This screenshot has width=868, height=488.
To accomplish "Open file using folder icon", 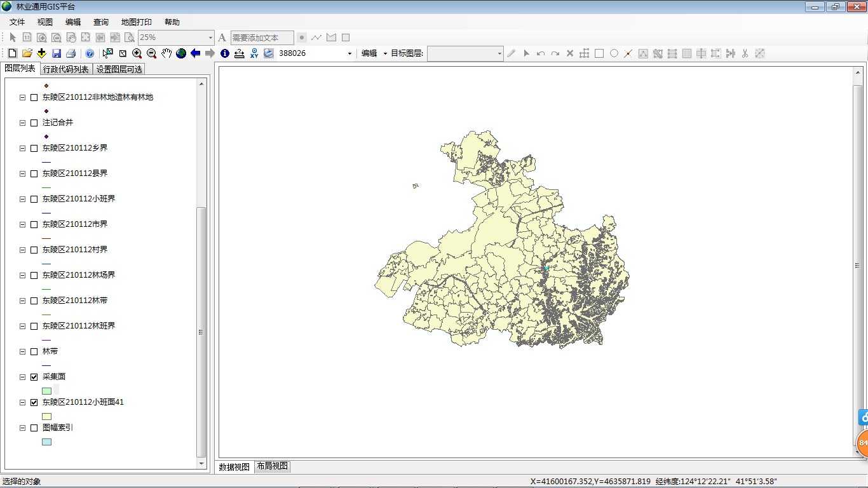I will [27, 53].
